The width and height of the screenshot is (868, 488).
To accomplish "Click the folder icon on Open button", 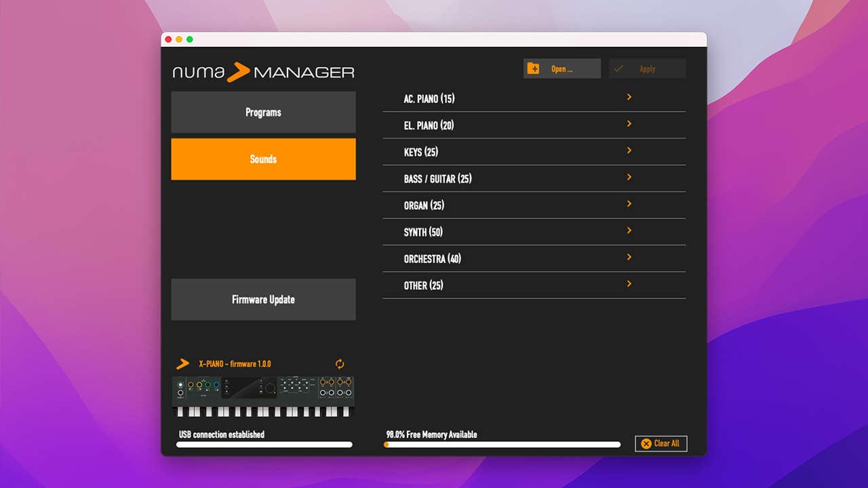I will coord(534,68).
